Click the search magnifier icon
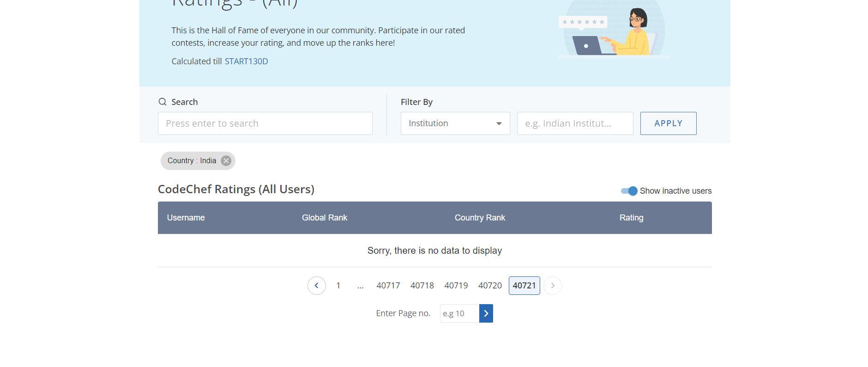The height and width of the screenshot is (367, 868). point(163,102)
